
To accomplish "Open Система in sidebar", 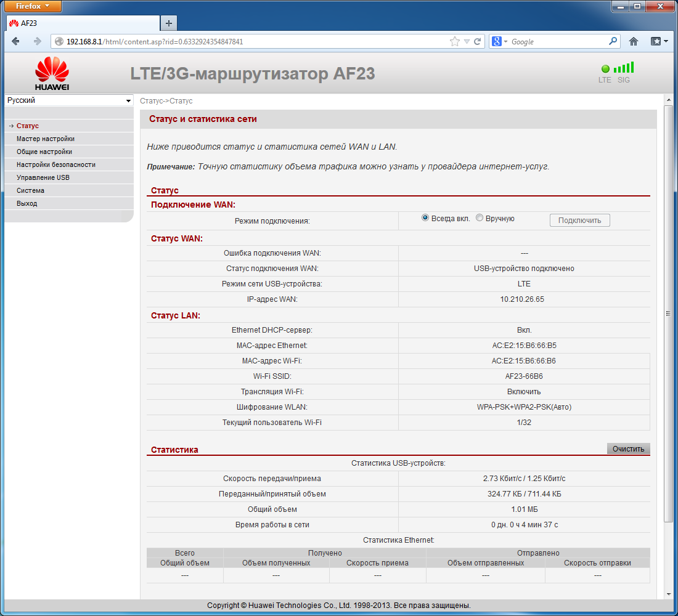I will 30,190.
